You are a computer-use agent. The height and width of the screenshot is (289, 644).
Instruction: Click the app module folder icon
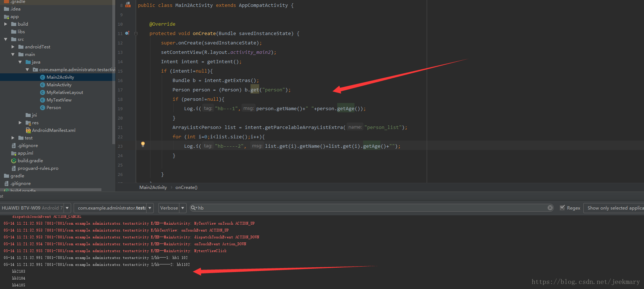point(6,17)
